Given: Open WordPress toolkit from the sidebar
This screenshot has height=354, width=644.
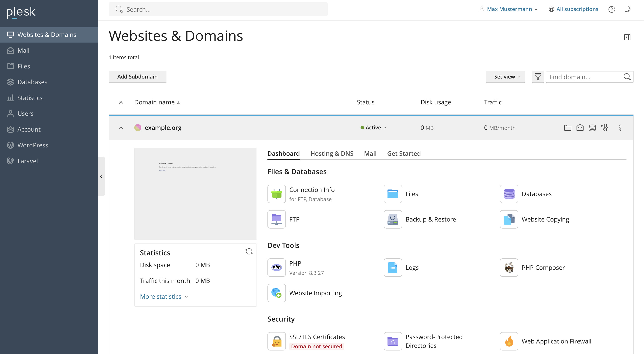Looking at the screenshot, I should 33,145.
